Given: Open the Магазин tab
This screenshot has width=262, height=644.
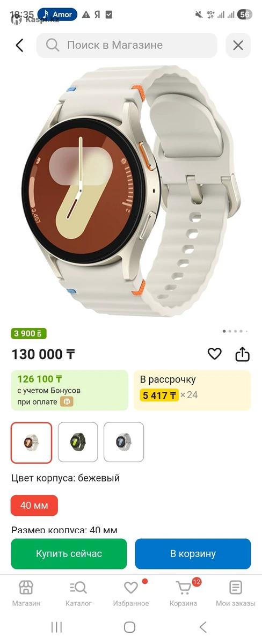Looking at the screenshot, I should click(x=26, y=594).
